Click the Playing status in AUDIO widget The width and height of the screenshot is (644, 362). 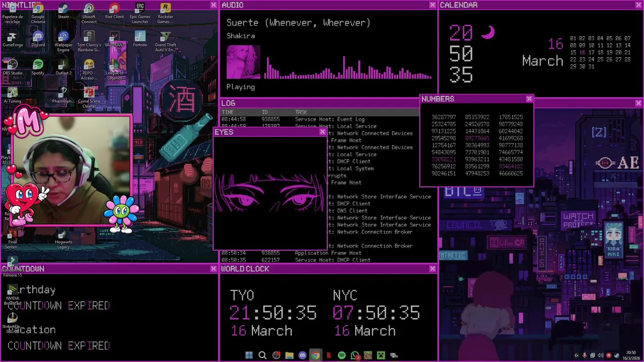point(240,87)
